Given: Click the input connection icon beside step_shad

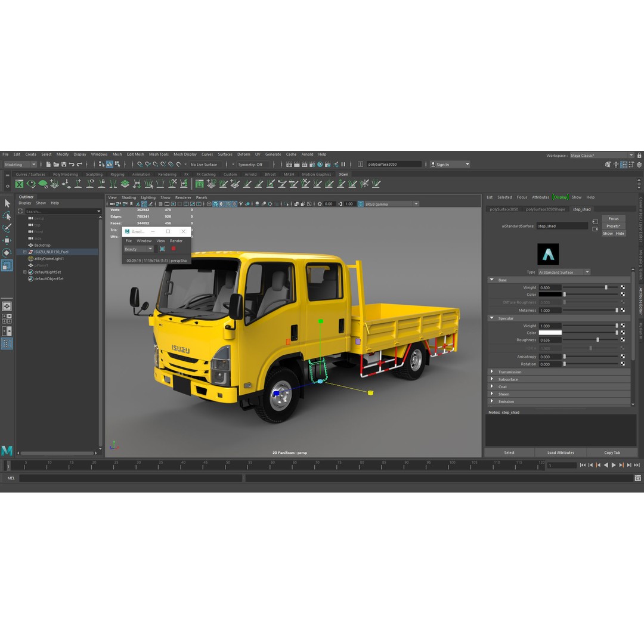Looking at the screenshot, I should click(x=595, y=222).
